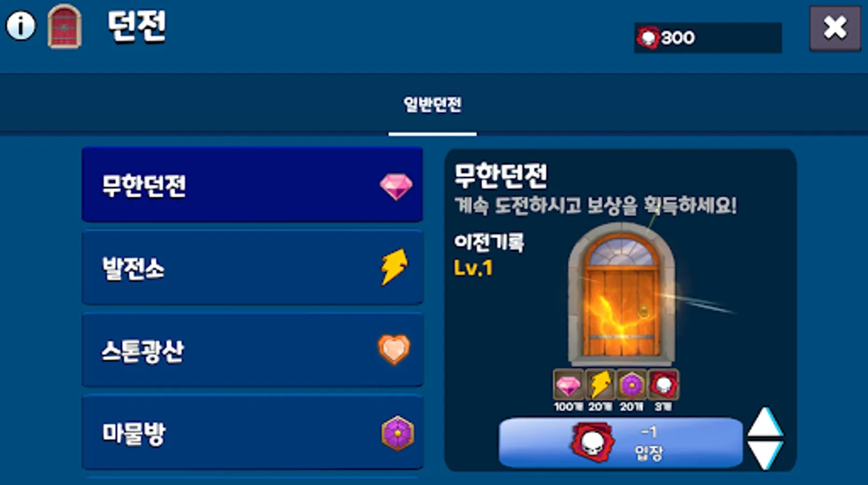Viewport: 868px width, 485px height.
Task: Click the purple hexagon reward icon, 20개
Action: coord(631,385)
